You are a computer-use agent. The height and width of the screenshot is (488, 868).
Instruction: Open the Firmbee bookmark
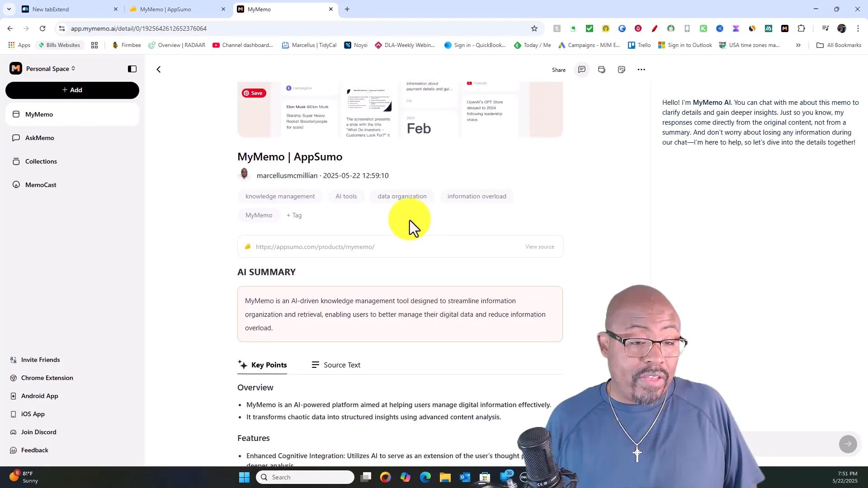point(127,45)
